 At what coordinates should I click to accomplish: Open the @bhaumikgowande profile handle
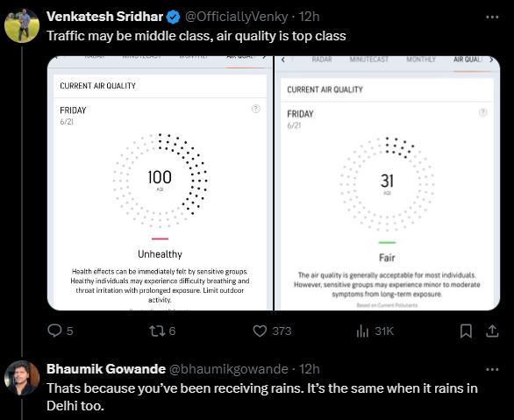[228, 369]
